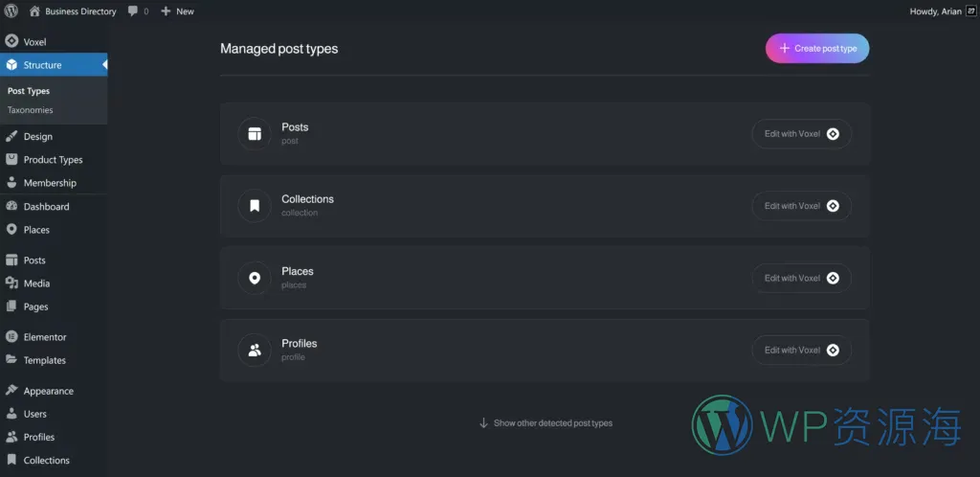This screenshot has width=980, height=477.
Task: Click the Design brush icon in sidebar
Action: click(x=11, y=136)
